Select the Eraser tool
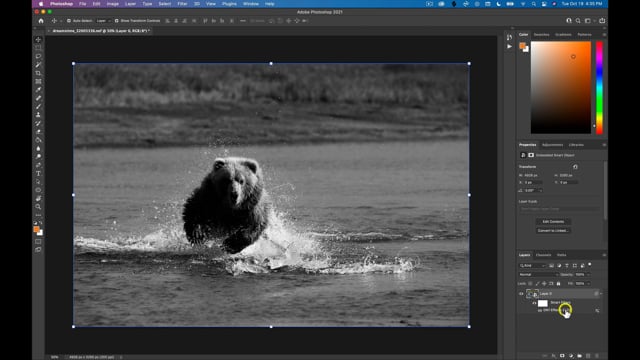Viewport: 640px width, 360px height. 38,131
